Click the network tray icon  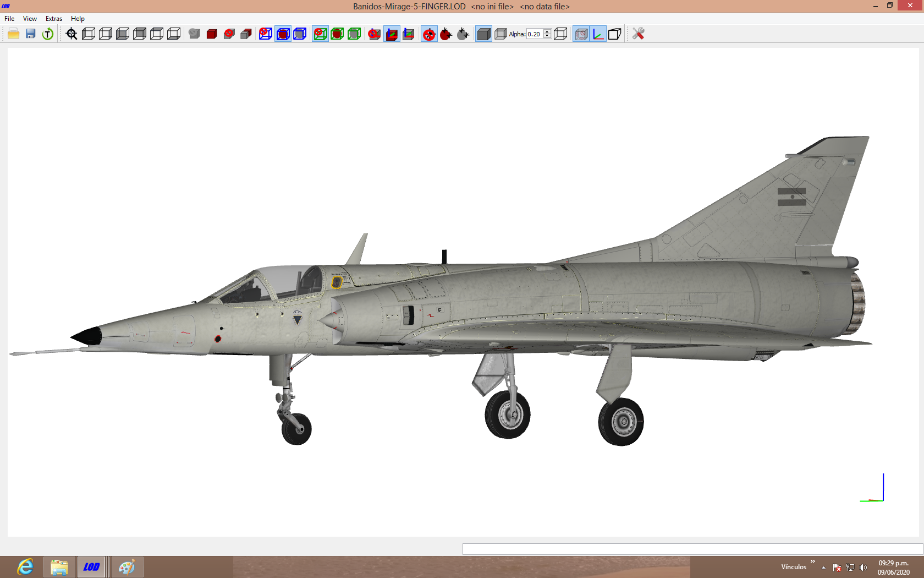(x=850, y=568)
